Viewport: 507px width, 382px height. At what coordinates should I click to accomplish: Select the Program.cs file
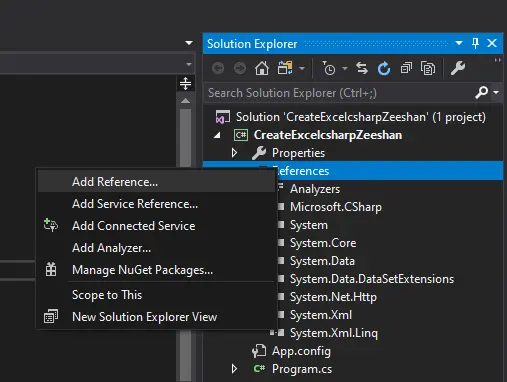(x=302, y=369)
